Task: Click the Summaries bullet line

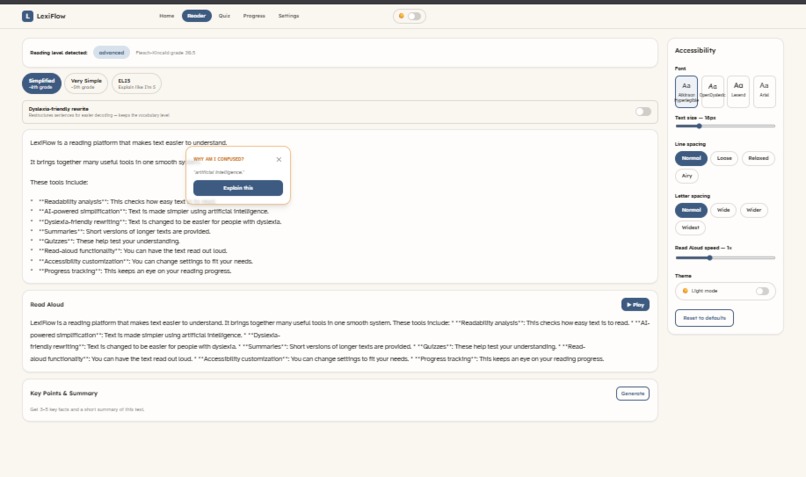Action: pyautogui.click(x=120, y=231)
